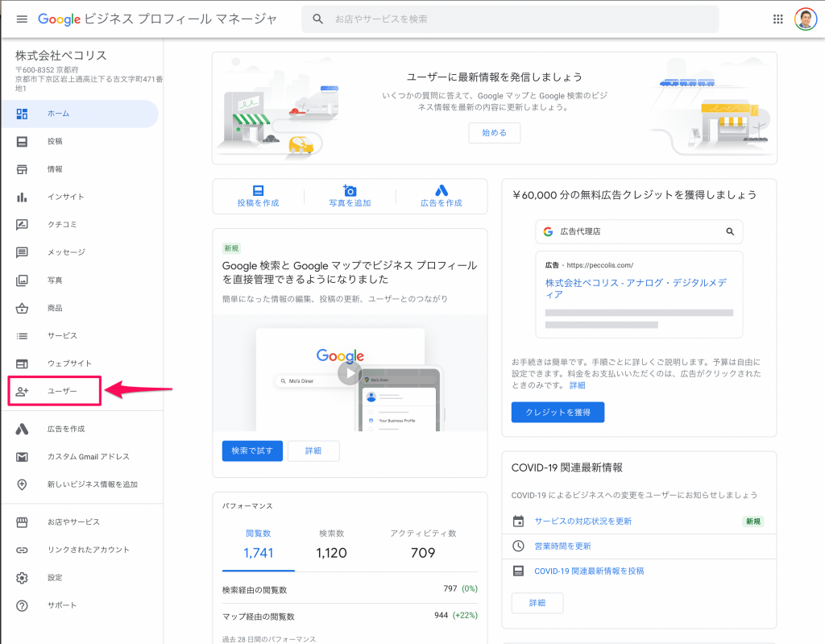Viewport: 825px width, 644px height.
Task: Click the 設定 gear icon
Action: tap(22, 578)
